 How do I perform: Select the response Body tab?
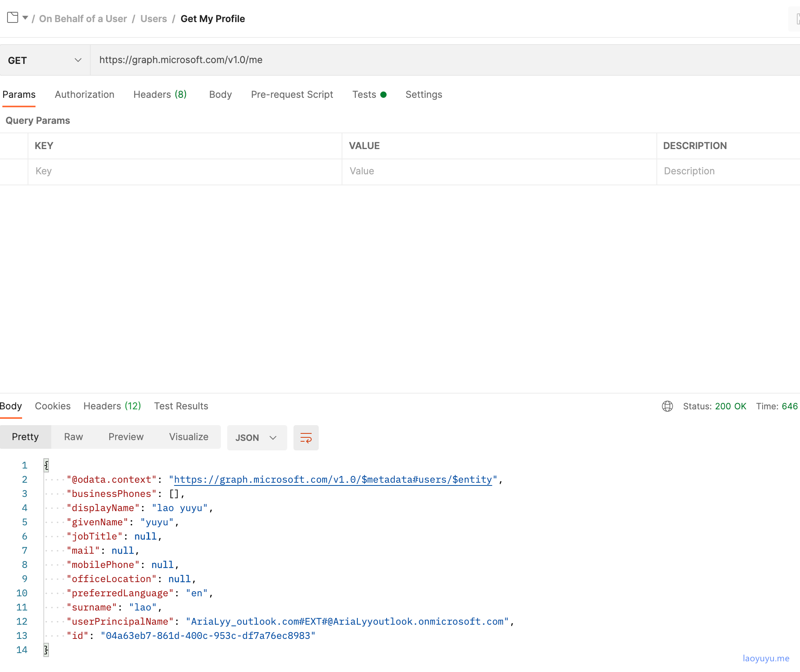[x=11, y=406]
